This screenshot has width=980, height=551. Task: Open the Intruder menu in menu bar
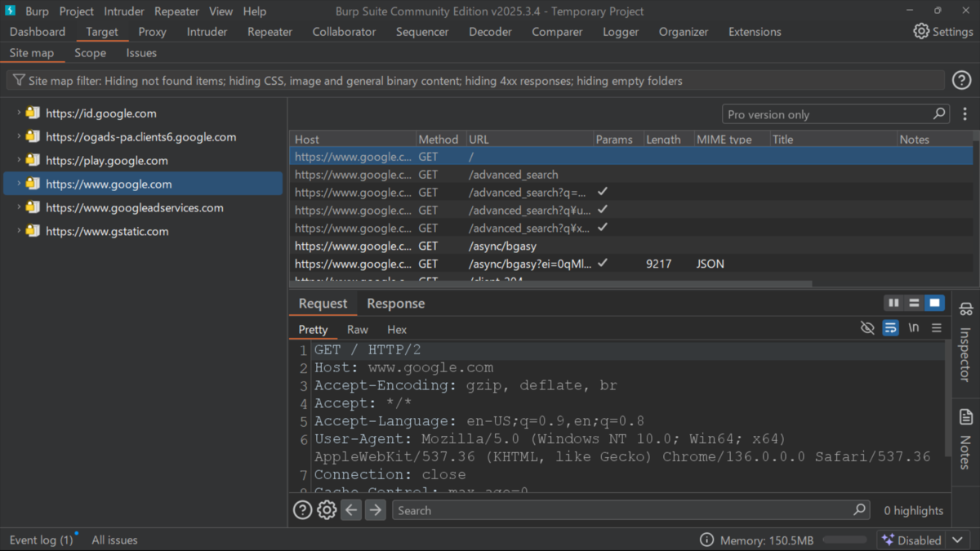[124, 11]
